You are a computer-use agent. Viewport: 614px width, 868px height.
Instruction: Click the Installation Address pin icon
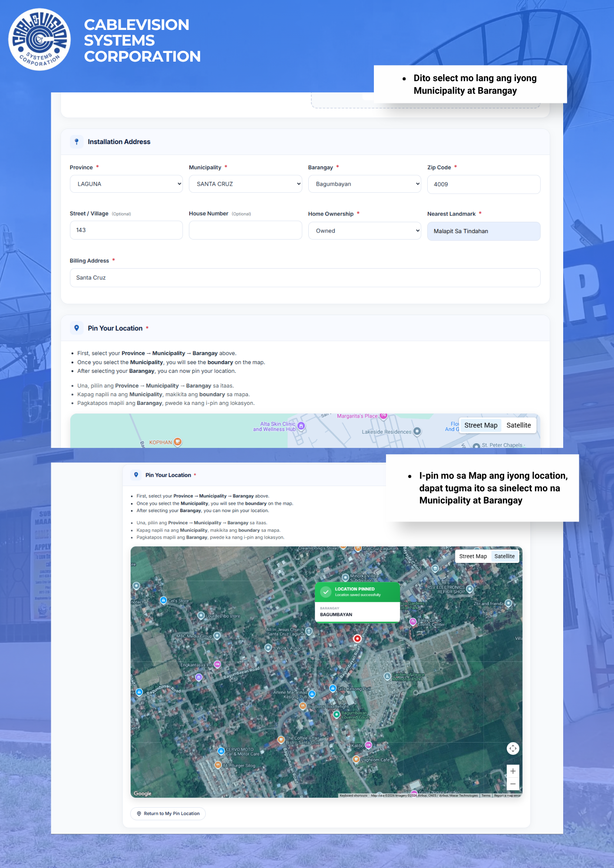77,141
